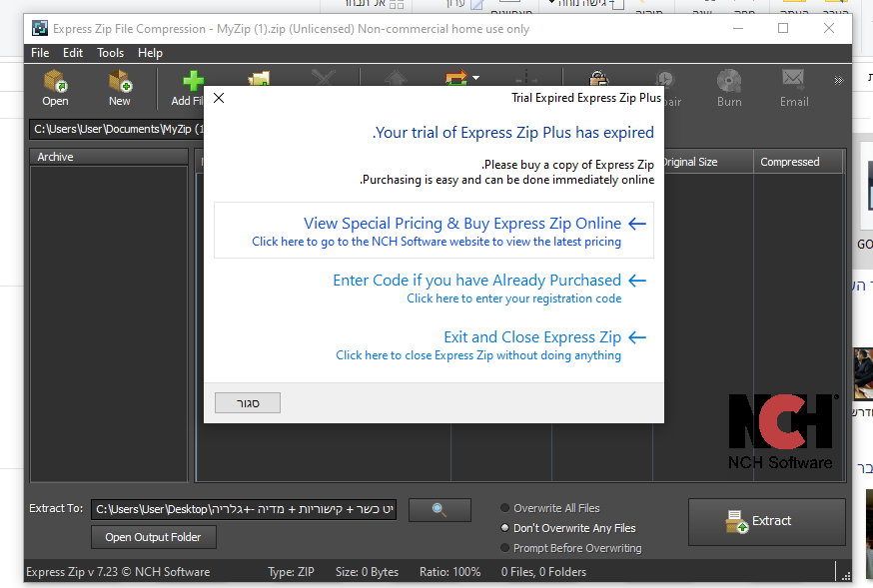The image size is (873, 588).
Task: Click the Compressed column header
Action: pos(798,162)
